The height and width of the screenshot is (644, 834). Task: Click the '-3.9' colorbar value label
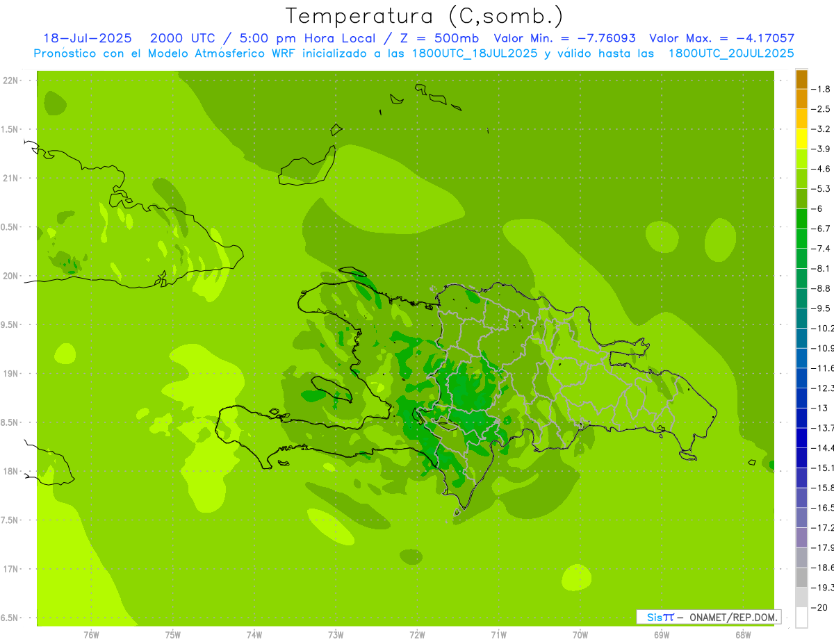[x=821, y=149]
